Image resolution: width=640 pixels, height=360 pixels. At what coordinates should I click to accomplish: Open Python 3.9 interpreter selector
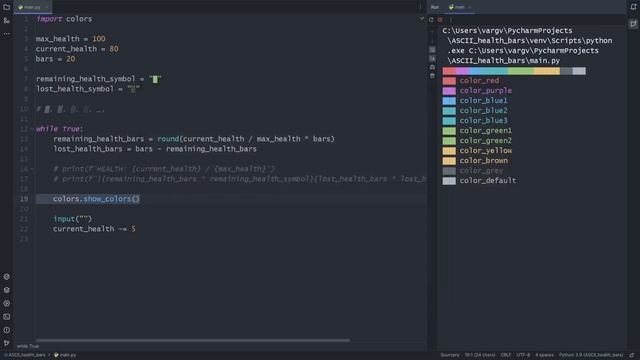[x=591, y=355]
